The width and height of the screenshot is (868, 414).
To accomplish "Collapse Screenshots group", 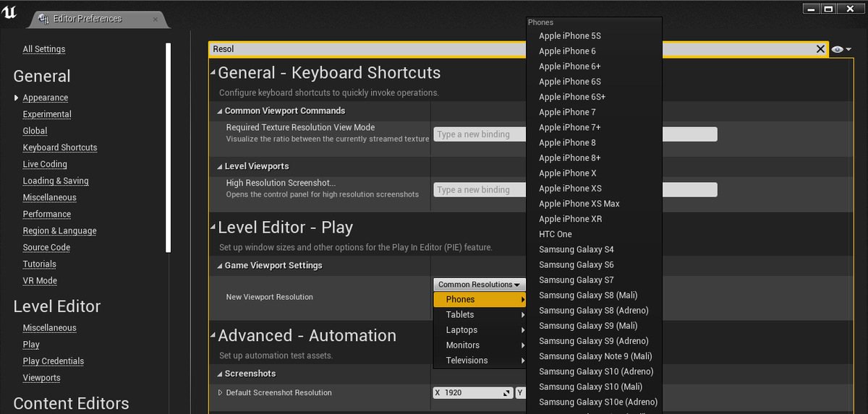I will [220, 374].
